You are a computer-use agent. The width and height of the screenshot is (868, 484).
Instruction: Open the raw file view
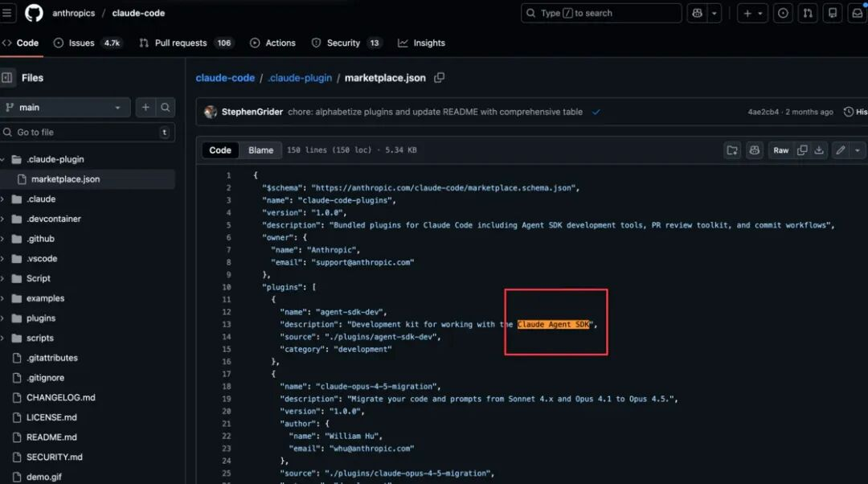(x=780, y=150)
